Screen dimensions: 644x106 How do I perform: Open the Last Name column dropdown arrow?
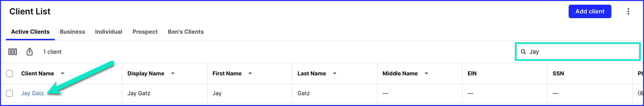[x=335, y=73]
